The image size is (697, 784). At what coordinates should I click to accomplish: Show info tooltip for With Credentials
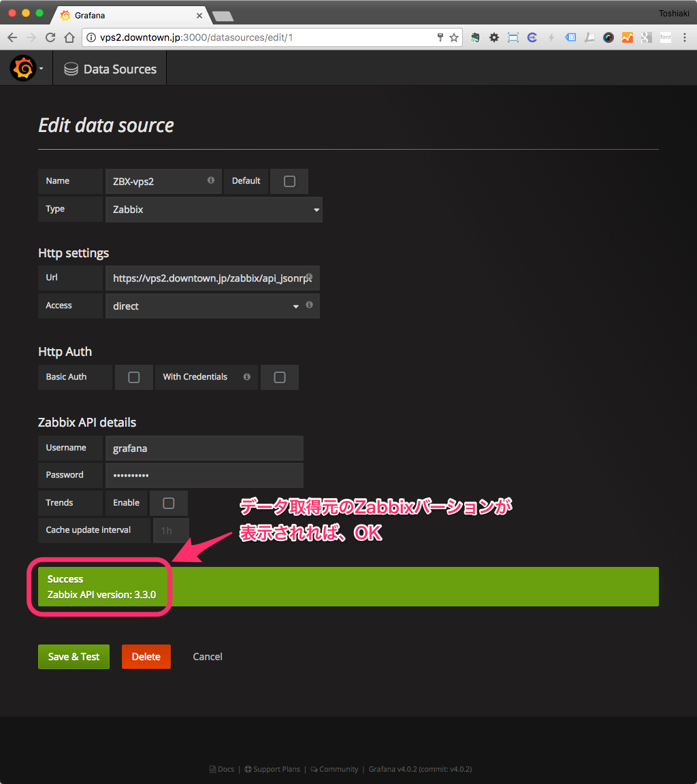pos(246,376)
